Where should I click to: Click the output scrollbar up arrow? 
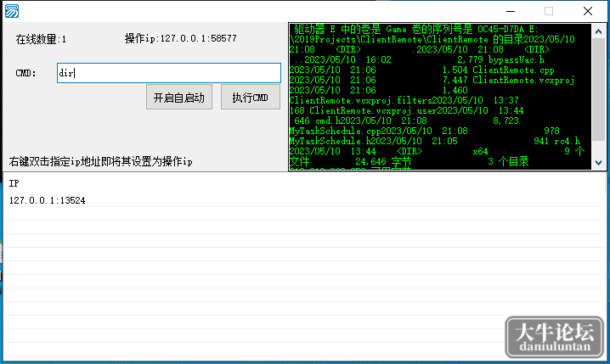(x=598, y=31)
